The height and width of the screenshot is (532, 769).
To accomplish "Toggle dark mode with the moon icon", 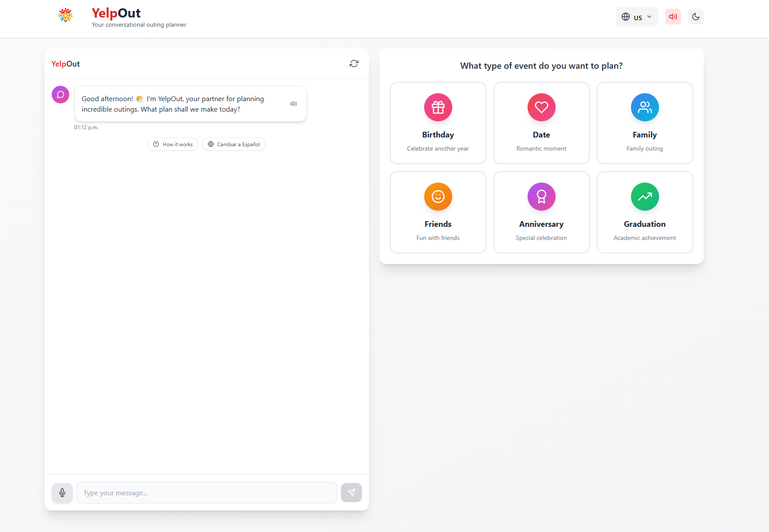I will click(696, 17).
